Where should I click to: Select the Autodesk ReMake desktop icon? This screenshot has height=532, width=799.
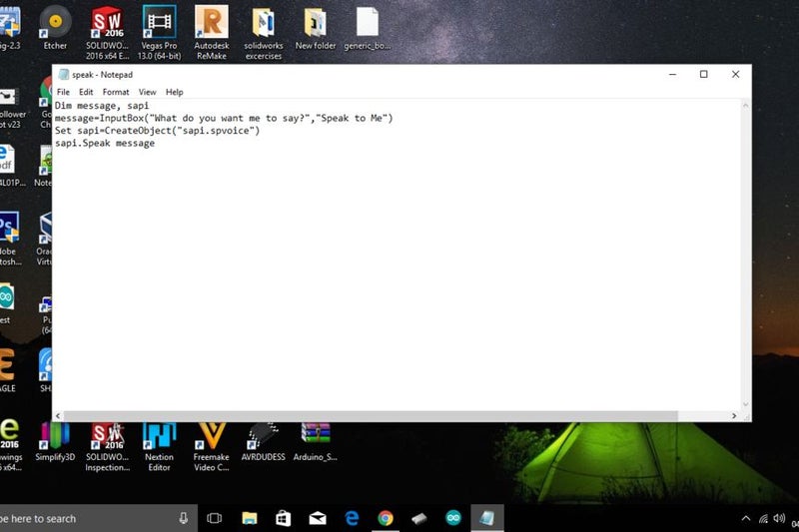pos(212,33)
